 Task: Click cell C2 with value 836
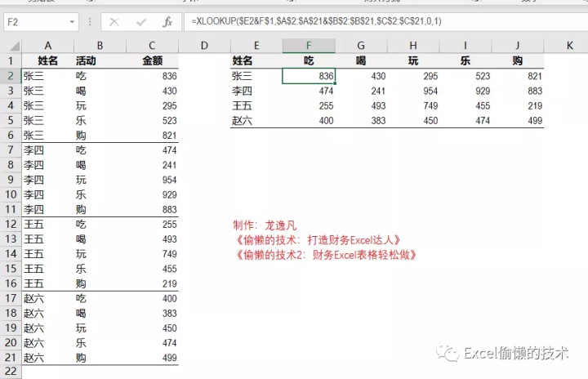[x=152, y=76]
